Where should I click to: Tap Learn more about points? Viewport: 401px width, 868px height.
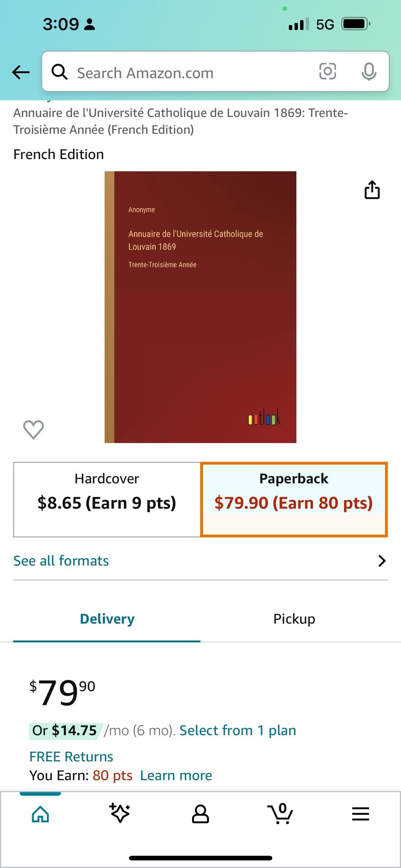click(x=176, y=775)
